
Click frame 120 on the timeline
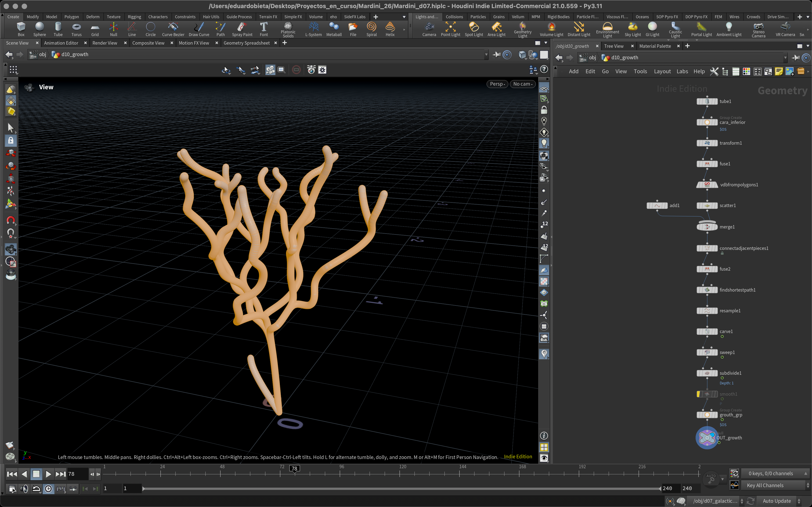[400, 473]
